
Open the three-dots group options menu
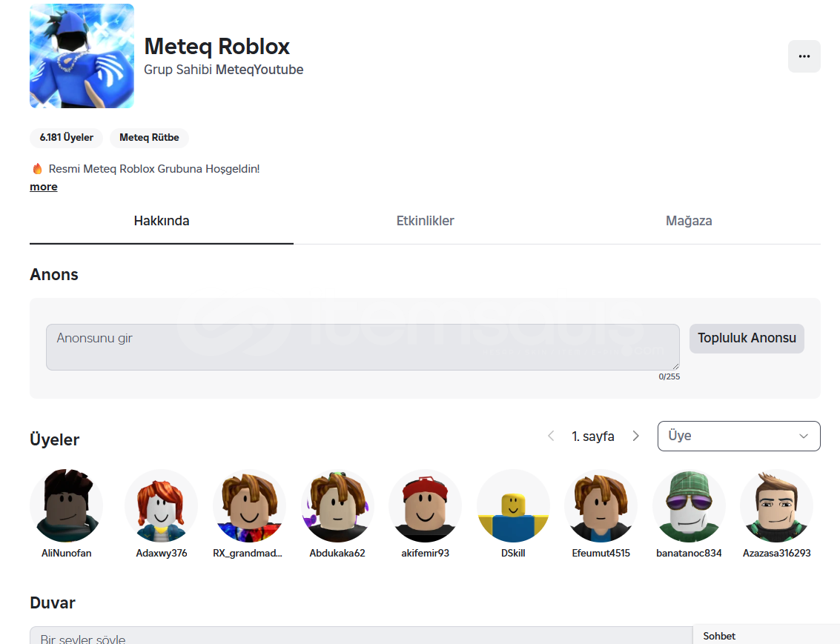pyautogui.click(x=804, y=56)
